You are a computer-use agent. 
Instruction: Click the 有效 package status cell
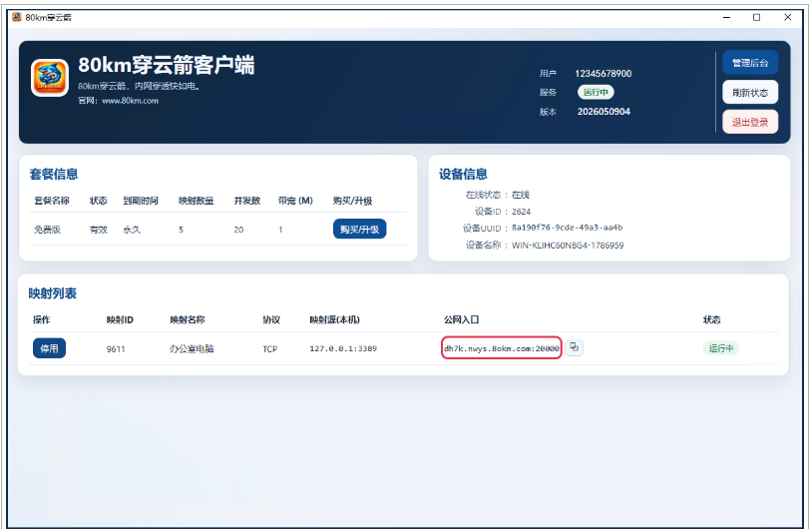coord(99,230)
